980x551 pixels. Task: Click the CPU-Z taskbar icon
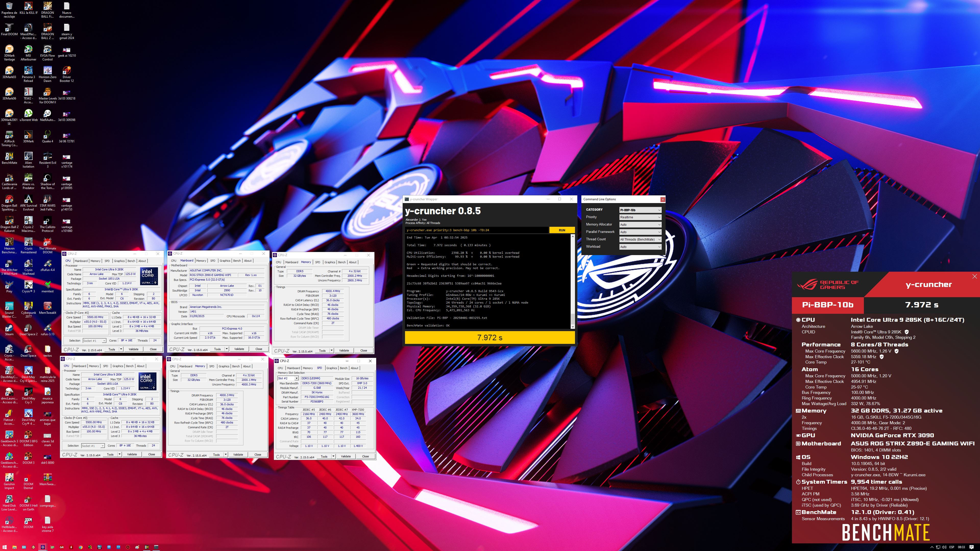[43, 547]
